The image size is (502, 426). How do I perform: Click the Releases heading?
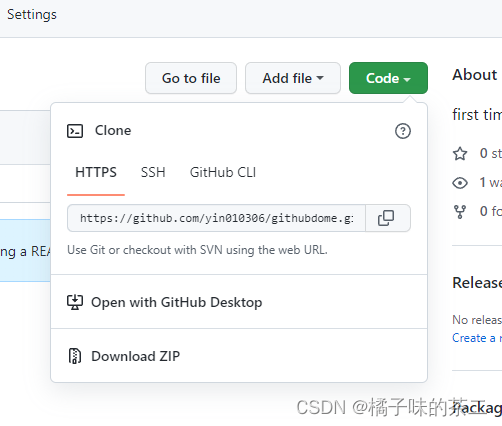point(477,283)
